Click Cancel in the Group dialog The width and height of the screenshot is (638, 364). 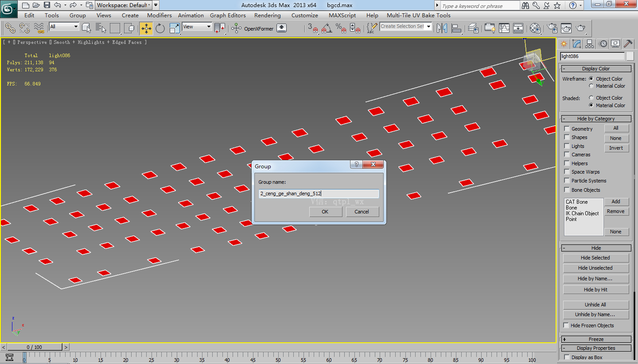coord(362,212)
